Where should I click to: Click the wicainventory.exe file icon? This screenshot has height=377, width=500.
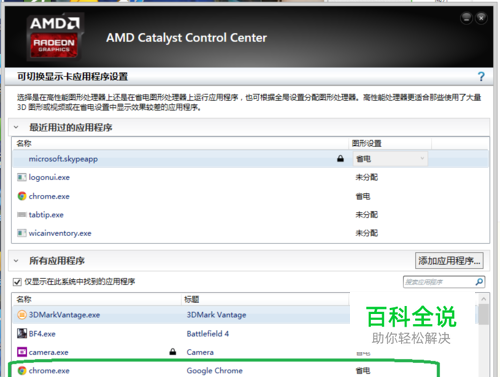click(22, 233)
